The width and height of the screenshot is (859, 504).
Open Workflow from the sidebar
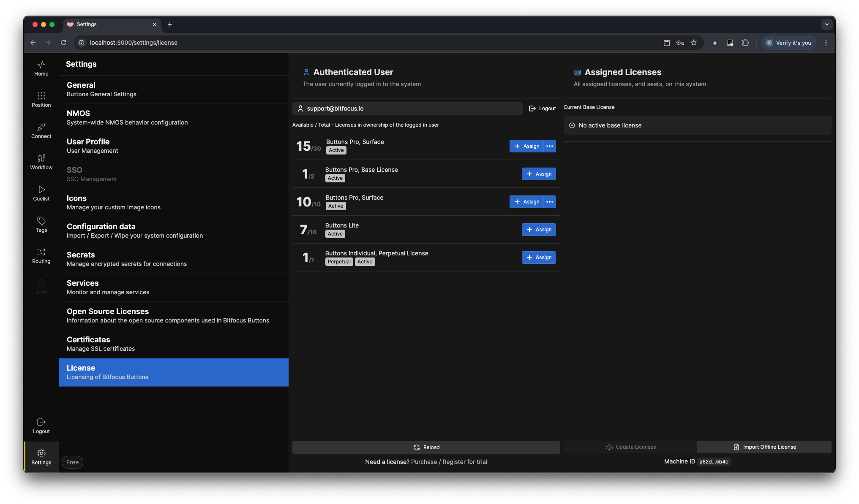(41, 162)
